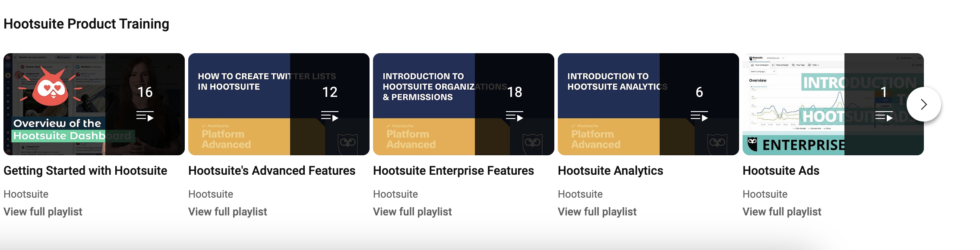The image size is (980, 250).
Task: View full playlist for Enterprise Features
Action: pyautogui.click(x=412, y=212)
